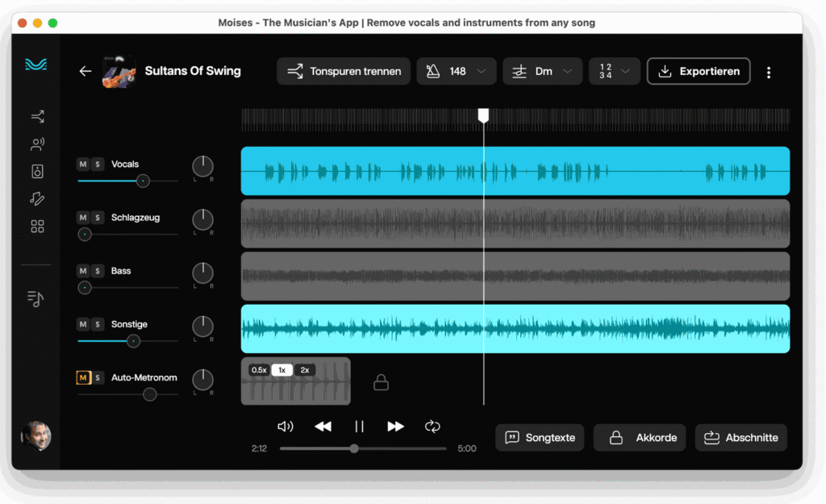Expand the Dm key dropdown
The image size is (826, 504).
(x=543, y=71)
